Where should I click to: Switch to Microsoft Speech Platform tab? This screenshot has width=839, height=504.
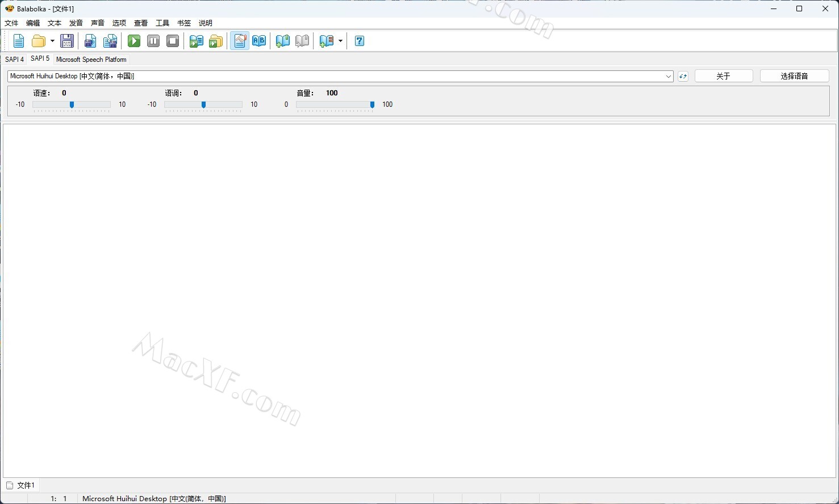(91, 60)
